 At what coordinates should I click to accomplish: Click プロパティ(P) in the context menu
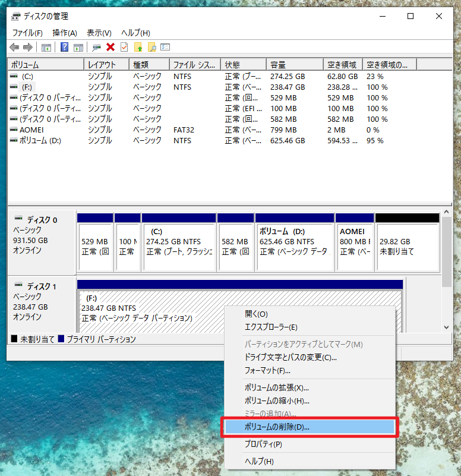click(x=263, y=444)
